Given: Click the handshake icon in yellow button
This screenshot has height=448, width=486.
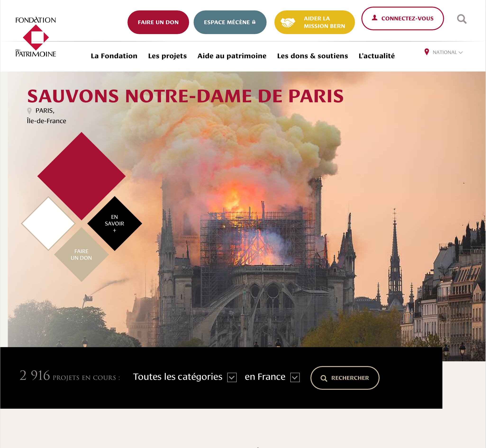Looking at the screenshot, I should tap(288, 22).
